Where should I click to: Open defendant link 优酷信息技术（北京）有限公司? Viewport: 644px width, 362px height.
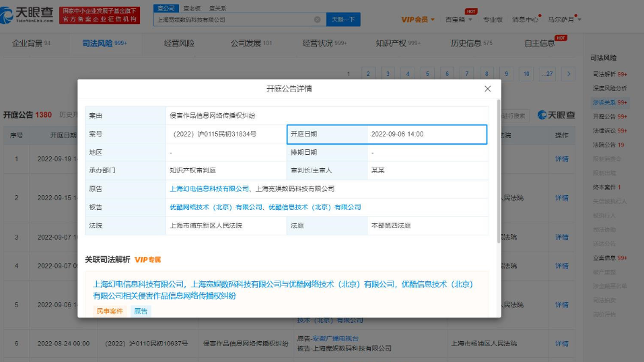coord(315,207)
